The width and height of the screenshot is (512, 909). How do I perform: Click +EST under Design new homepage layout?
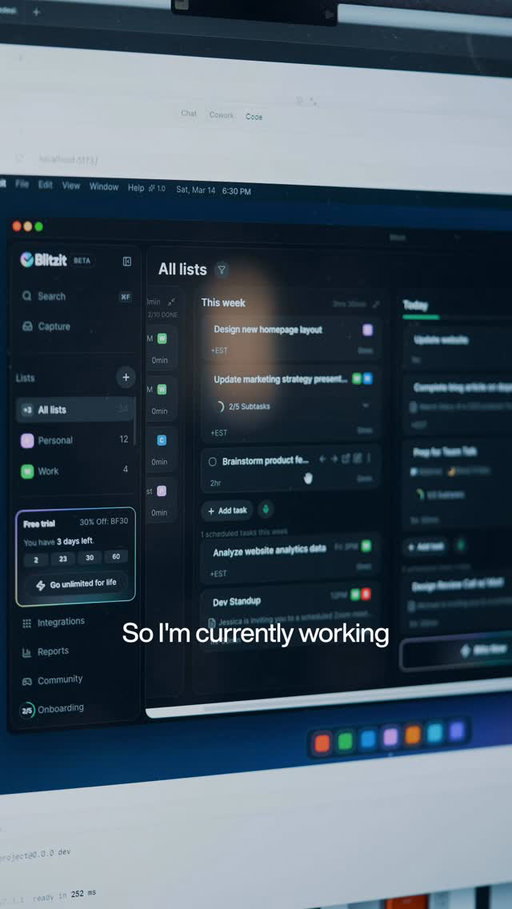click(x=219, y=351)
